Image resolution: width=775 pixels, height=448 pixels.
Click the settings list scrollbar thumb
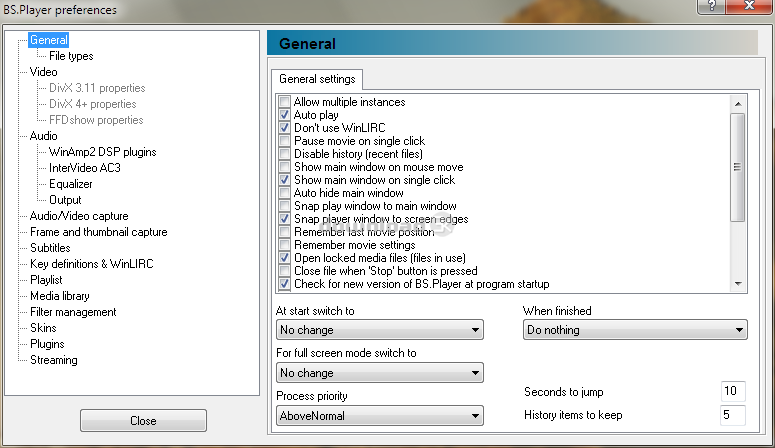pyautogui.click(x=737, y=167)
